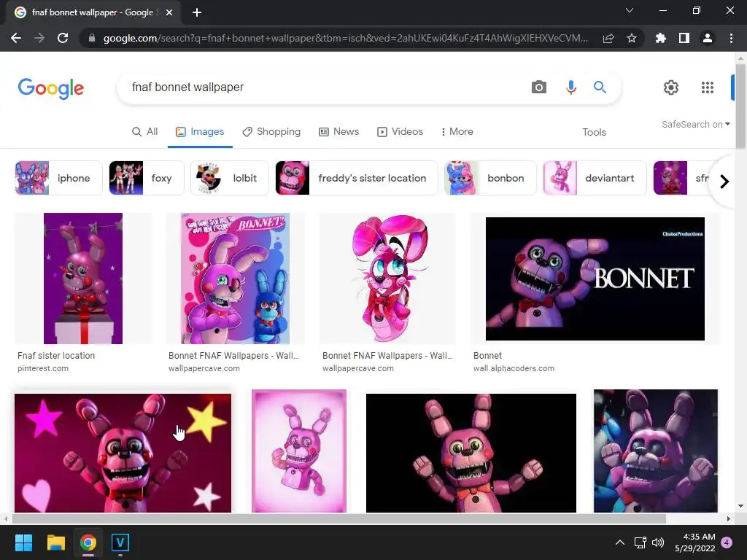View site information lock icon
Screen dimensions: 747x560
pos(92,38)
